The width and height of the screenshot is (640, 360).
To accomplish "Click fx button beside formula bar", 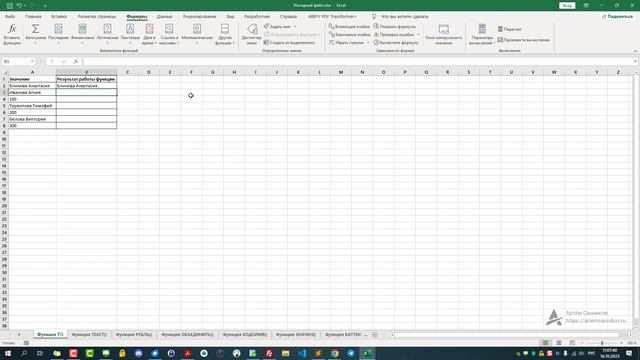I will click(76, 61).
